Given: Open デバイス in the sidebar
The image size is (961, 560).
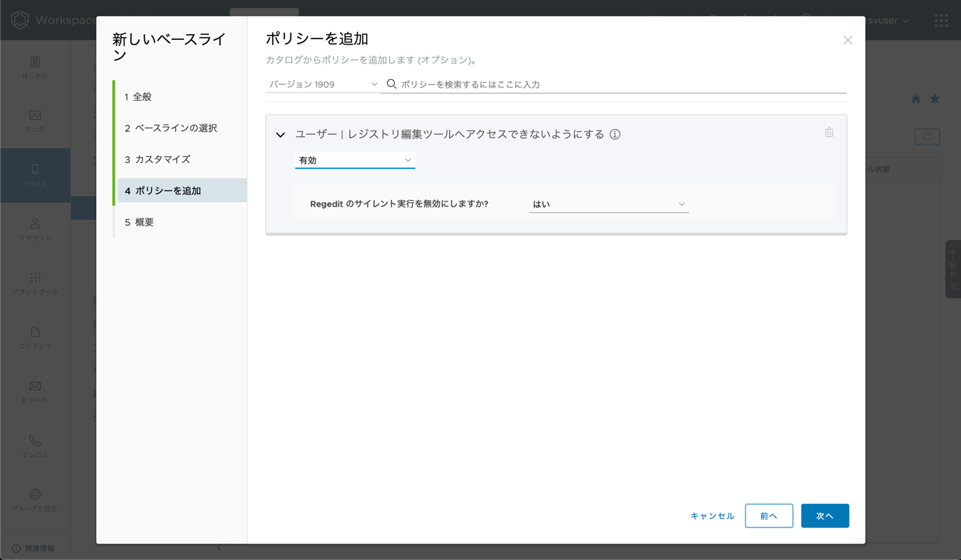Looking at the screenshot, I should (35, 176).
